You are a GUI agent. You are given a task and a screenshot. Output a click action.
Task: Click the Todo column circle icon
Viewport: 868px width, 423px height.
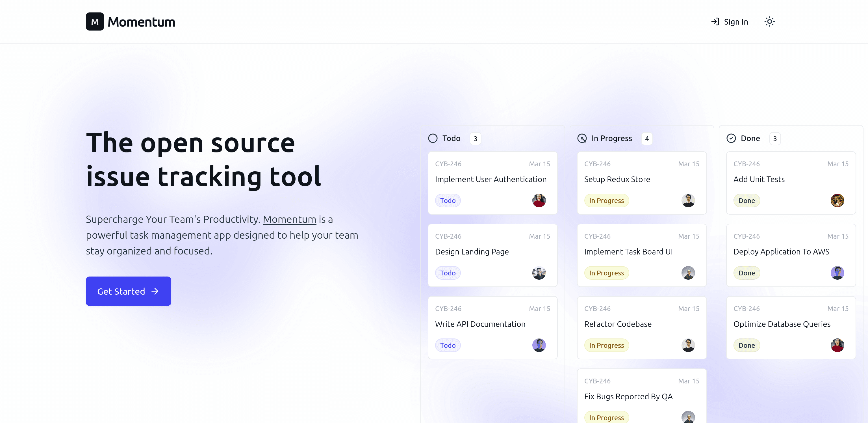click(433, 138)
